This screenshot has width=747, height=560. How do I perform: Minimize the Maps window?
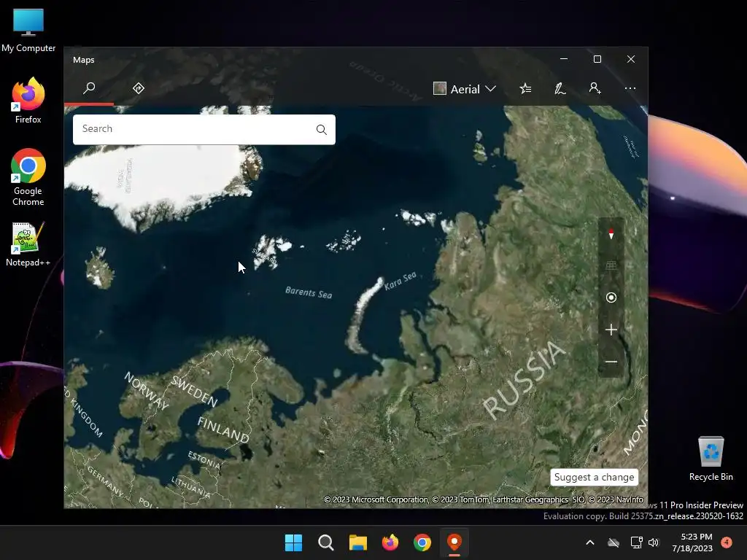564,59
